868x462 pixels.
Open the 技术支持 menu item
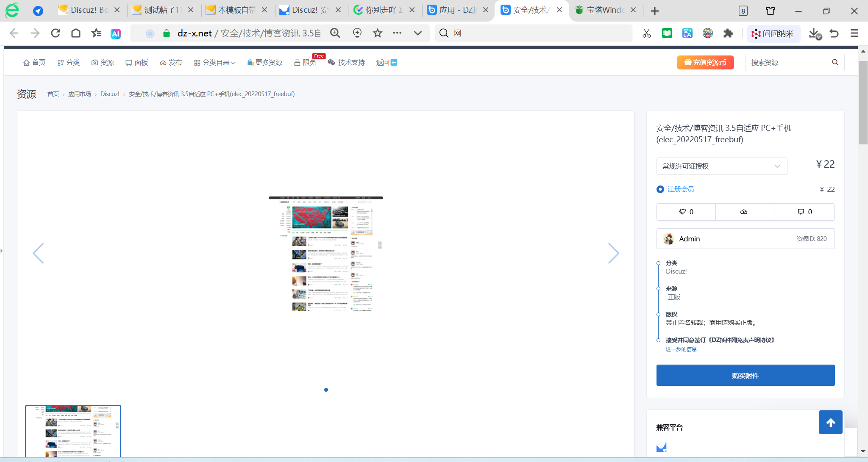pyautogui.click(x=347, y=63)
